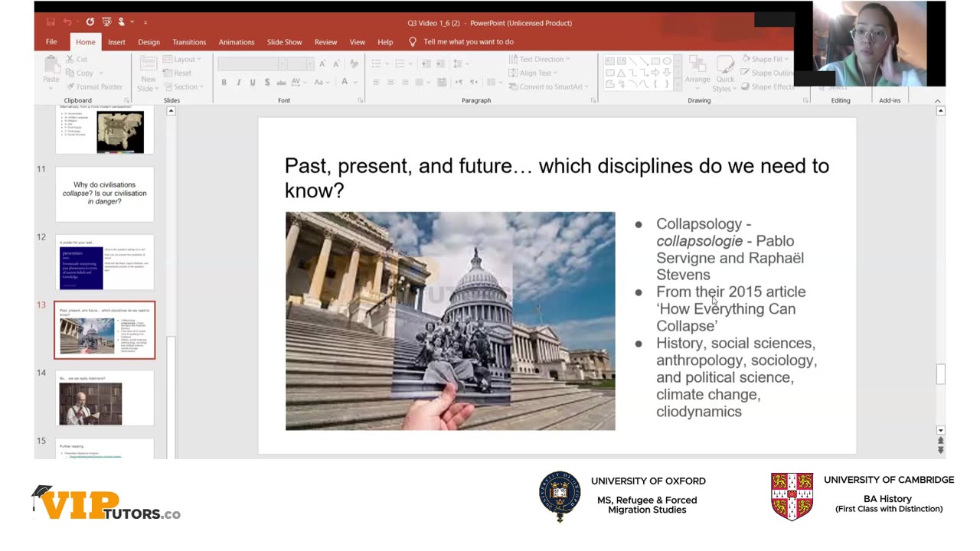Click the main slide vertical scrollbar thumb
The width and height of the screenshot is (980, 551).
pyautogui.click(x=940, y=373)
